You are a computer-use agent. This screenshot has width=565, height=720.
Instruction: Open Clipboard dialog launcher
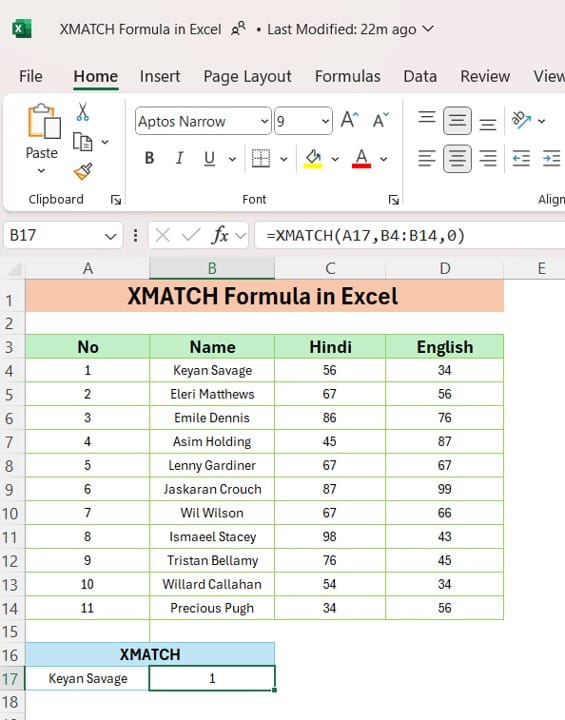[116, 200]
